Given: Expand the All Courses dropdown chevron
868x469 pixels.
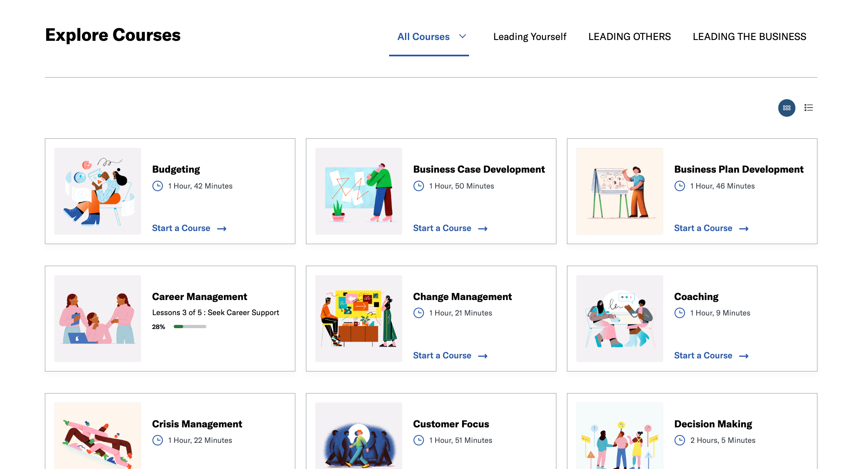Looking at the screenshot, I should [462, 36].
